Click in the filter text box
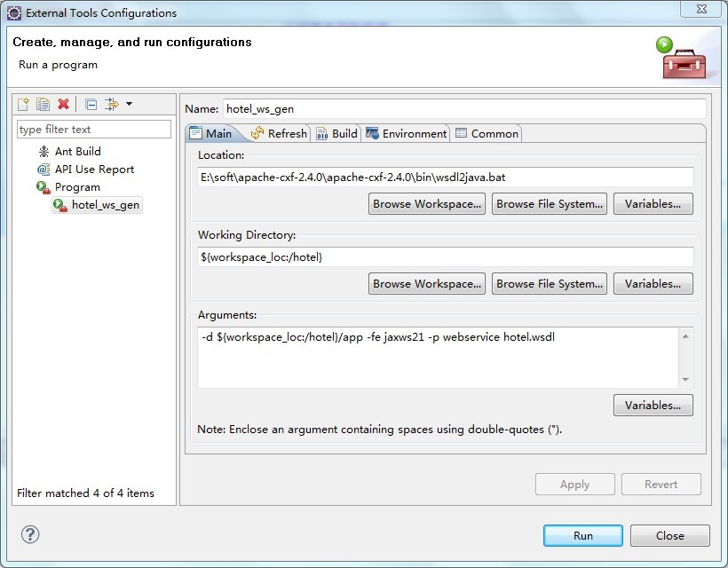This screenshot has width=728, height=568. (94, 130)
